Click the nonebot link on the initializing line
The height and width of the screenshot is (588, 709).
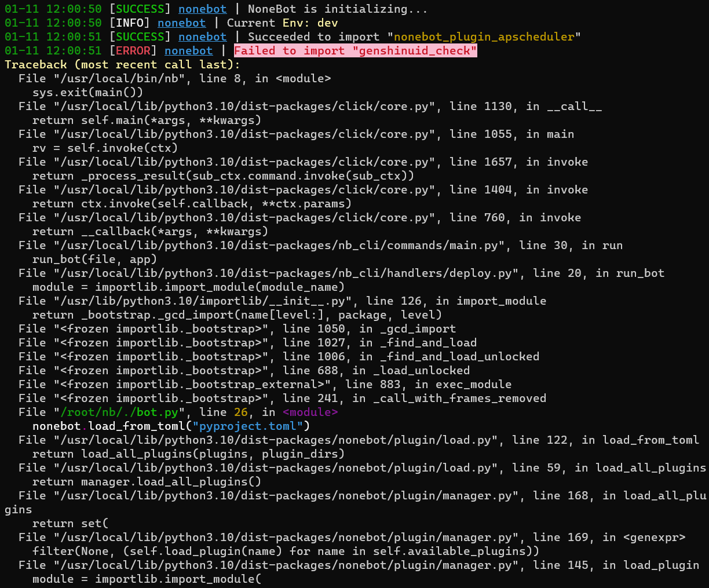coord(202,9)
